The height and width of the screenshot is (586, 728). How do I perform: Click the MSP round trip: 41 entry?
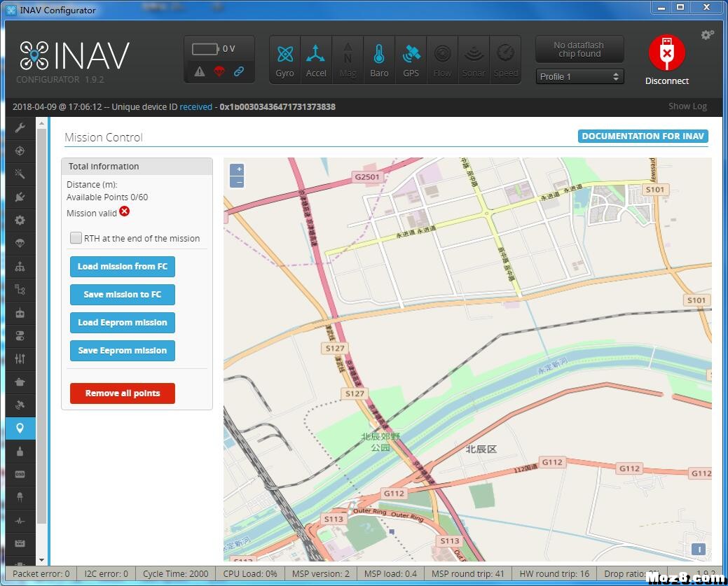tap(467, 573)
